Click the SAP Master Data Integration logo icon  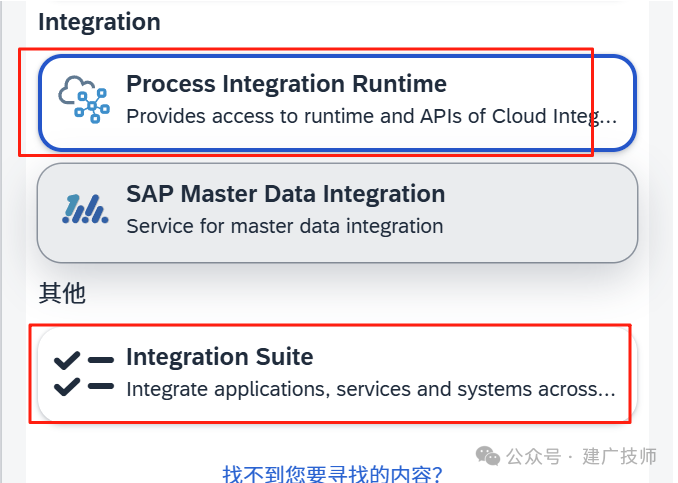[x=85, y=209]
